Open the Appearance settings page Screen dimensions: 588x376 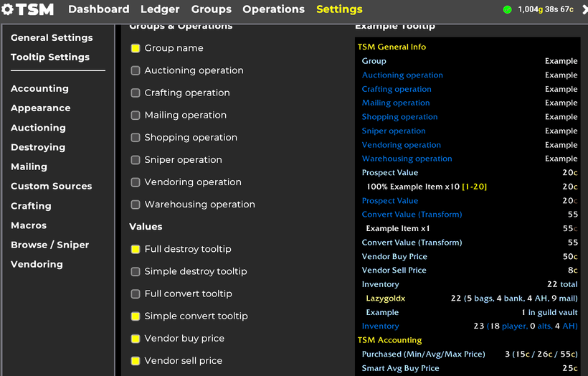point(40,108)
